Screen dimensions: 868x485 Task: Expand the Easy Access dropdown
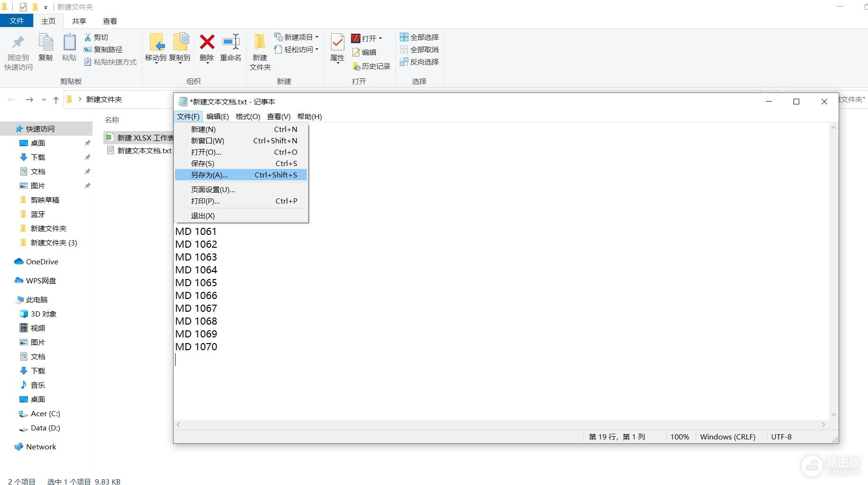(x=317, y=49)
